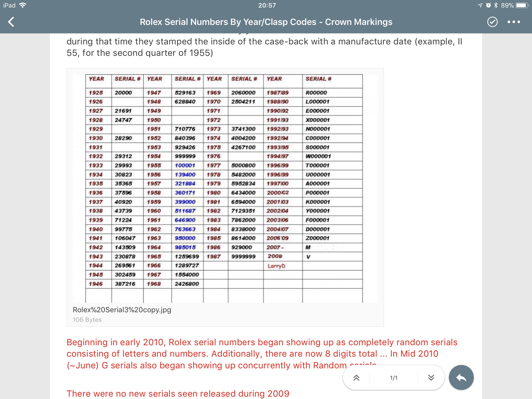The width and height of the screenshot is (532, 399).
Task: Tap the Z000001 serial cell
Action: coord(317,238)
